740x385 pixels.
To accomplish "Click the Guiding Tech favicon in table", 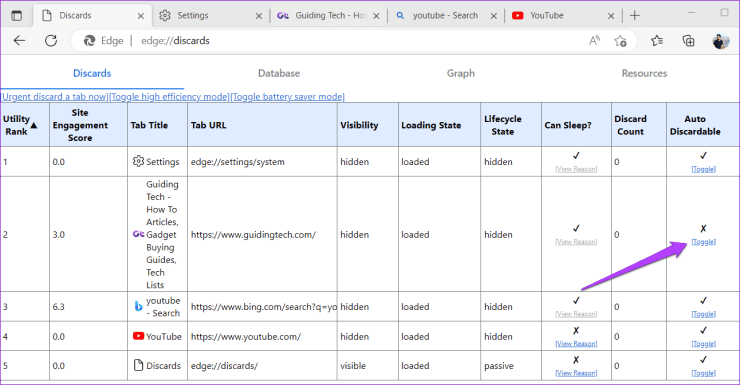I will click(x=138, y=234).
